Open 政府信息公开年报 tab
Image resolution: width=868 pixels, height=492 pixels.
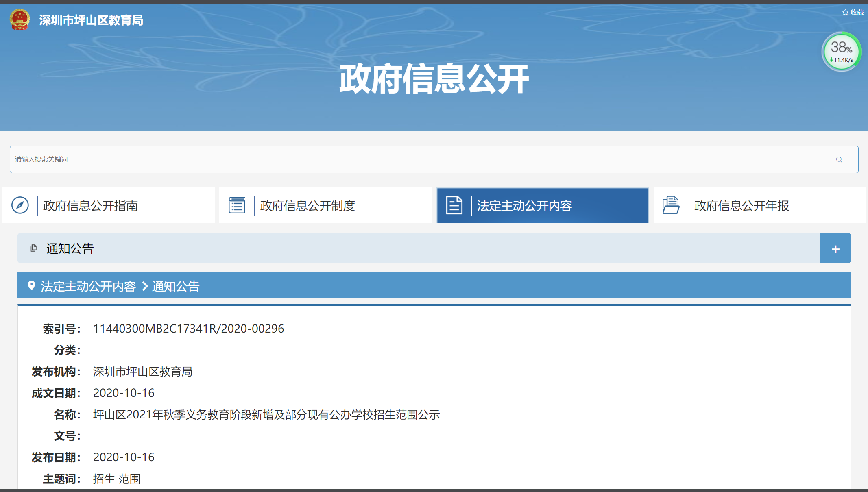click(x=742, y=206)
